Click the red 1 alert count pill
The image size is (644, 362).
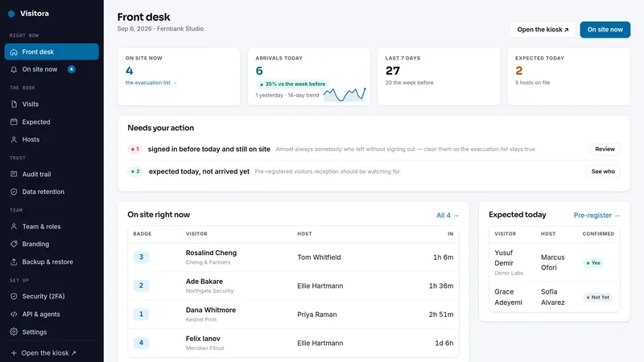134,149
